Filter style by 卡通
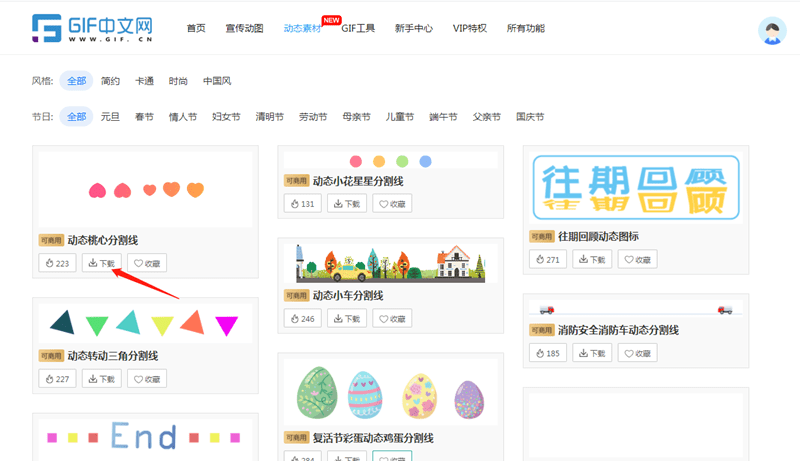Image resolution: width=800 pixels, height=461 pixels. click(x=144, y=81)
